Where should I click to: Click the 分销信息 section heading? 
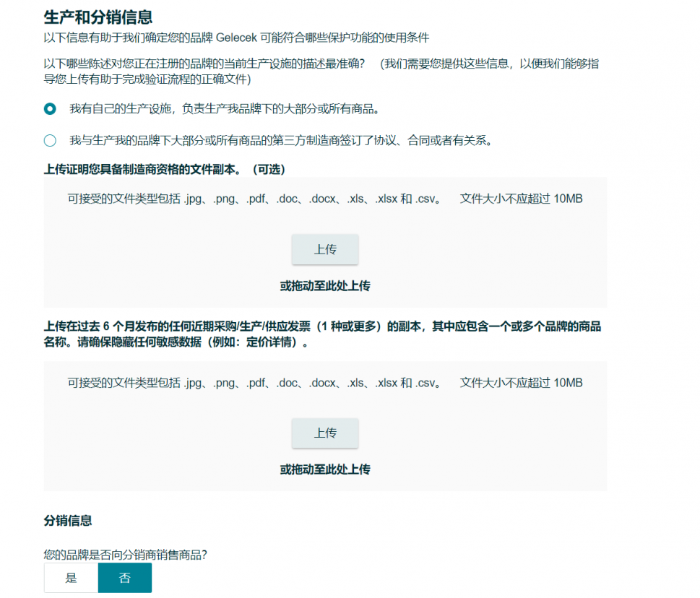pos(64,521)
